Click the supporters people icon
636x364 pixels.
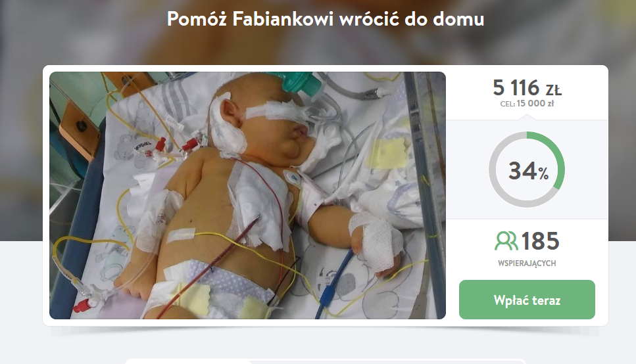506,240
